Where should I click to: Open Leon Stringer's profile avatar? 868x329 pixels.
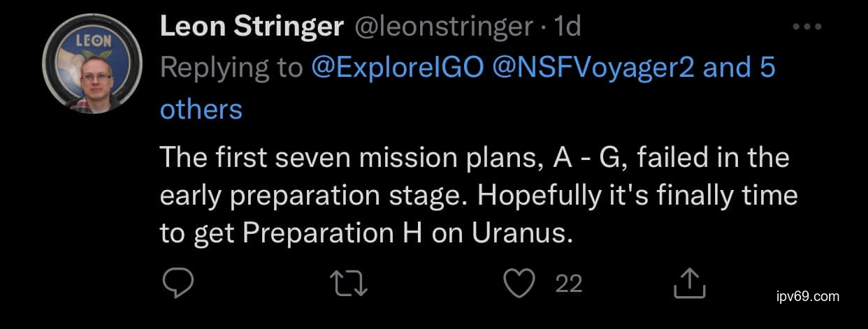pyautogui.click(x=92, y=73)
